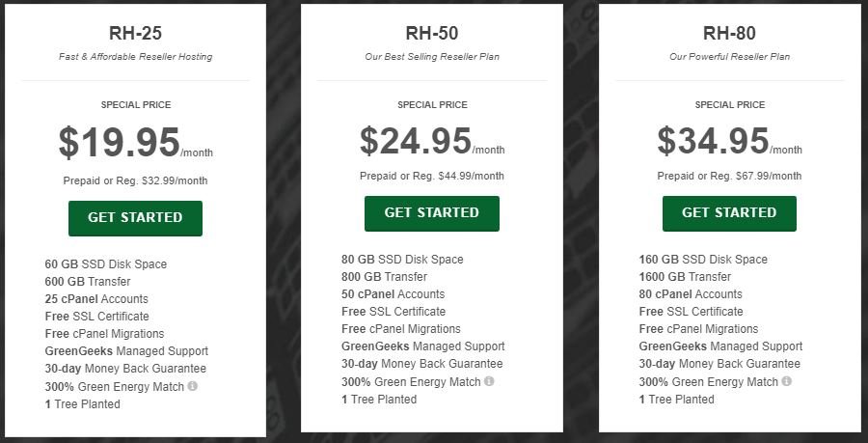Click the 1600 GB Transfer feature
The width and height of the screenshot is (868, 443).
tap(685, 277)
